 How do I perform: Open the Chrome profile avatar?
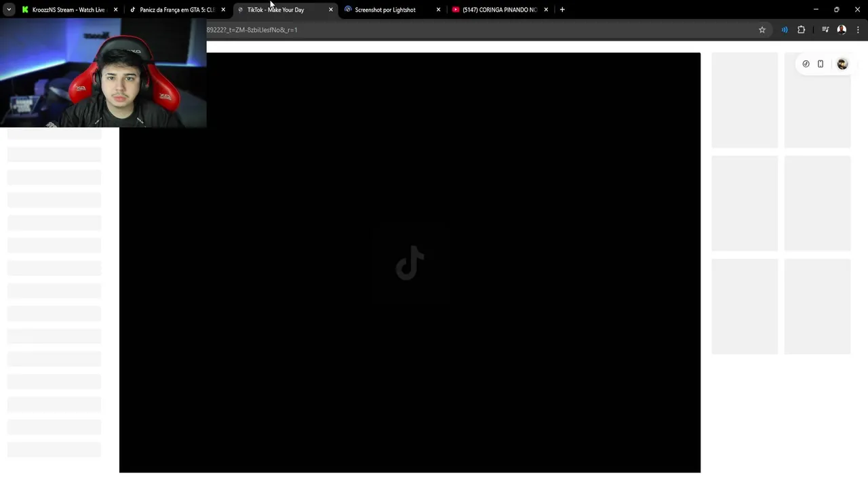pos(842,30)
